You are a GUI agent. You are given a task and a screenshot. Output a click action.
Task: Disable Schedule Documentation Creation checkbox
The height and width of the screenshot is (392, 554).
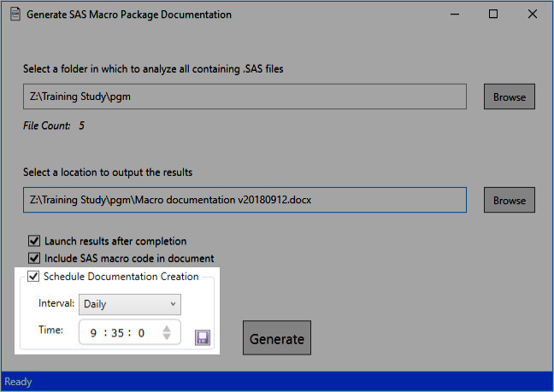33,276
